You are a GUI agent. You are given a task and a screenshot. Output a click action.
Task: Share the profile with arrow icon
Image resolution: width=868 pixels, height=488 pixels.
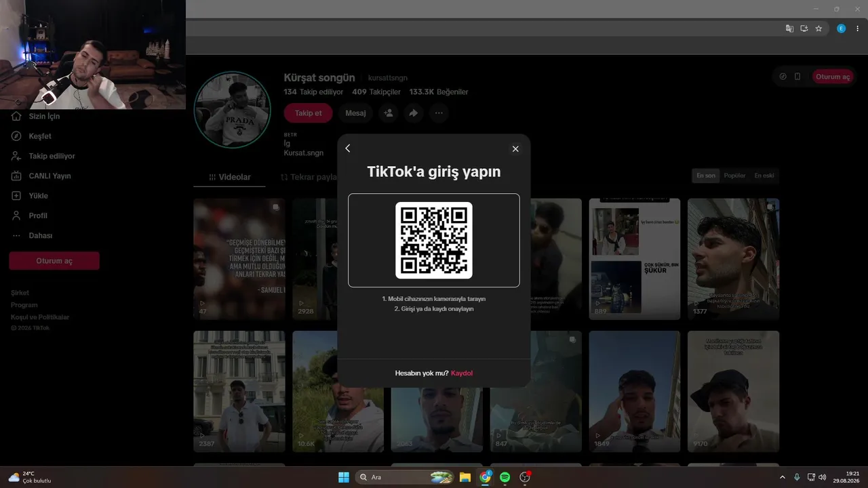pos(413,113)
